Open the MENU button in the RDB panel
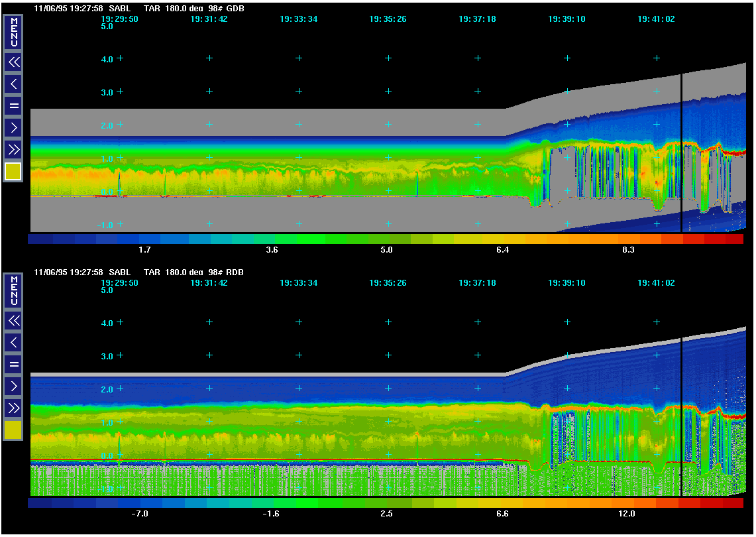Image resolution: width=756 pixels, height=537 pixels. pyautogui.click(x=13, y=292)
